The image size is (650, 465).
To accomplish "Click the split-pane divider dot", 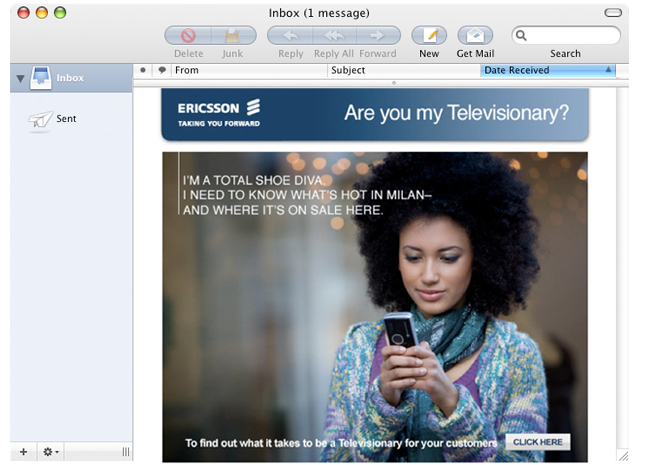I will point(394,83).
